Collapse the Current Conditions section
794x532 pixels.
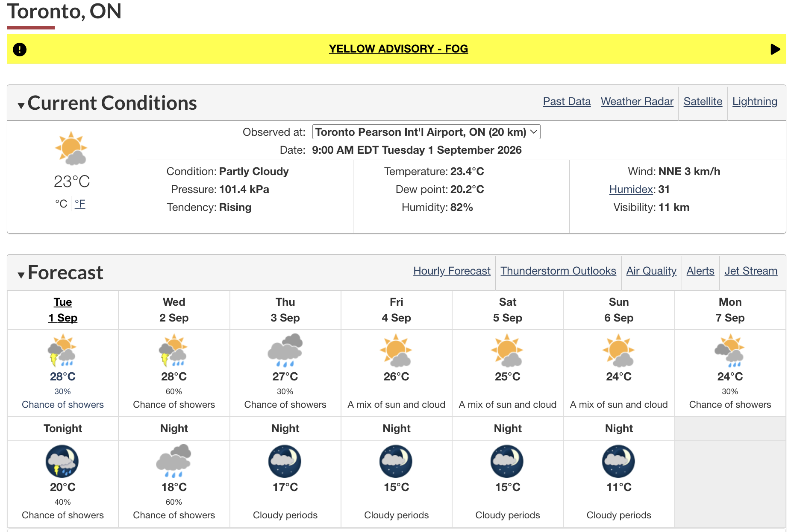point(21,105)
